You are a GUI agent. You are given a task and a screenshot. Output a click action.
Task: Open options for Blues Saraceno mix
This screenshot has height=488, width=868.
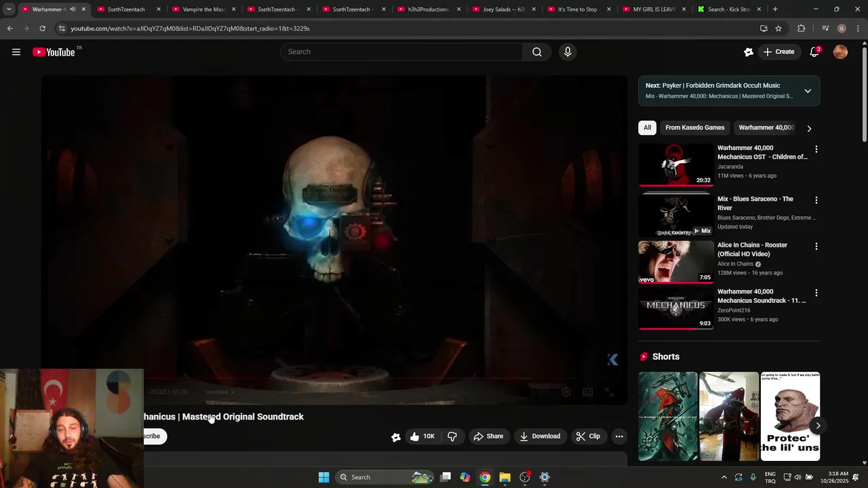(816, 200)
